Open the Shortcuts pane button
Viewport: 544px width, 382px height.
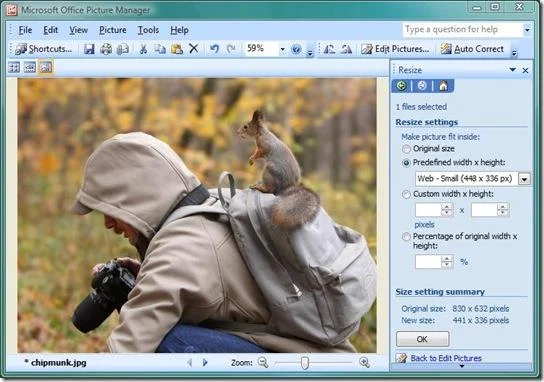43,49
